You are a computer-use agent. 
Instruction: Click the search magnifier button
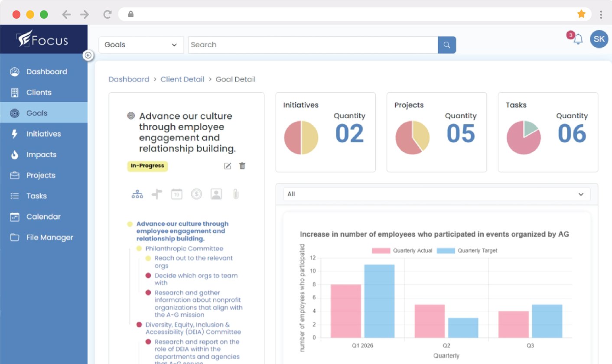coord(447,45)
